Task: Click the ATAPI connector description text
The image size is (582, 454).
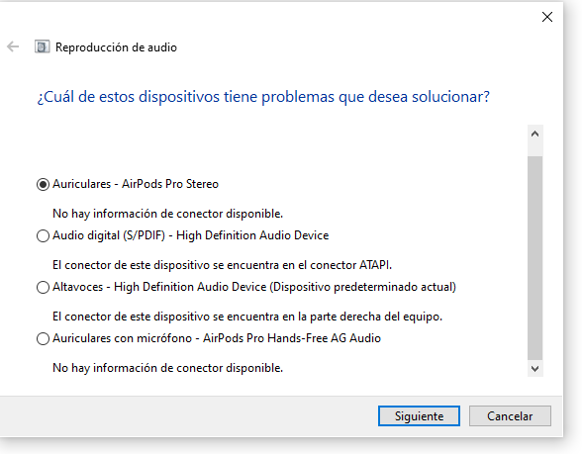Action: [x=222, y=265]
